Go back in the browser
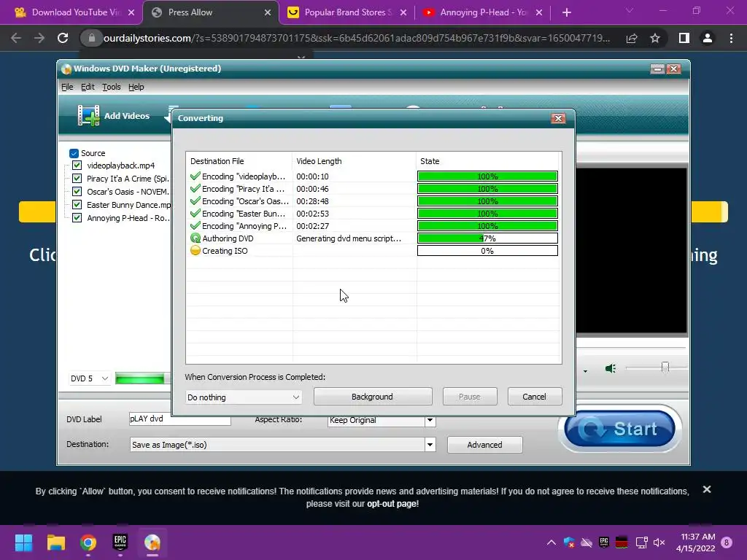This screenshot has height=560, width=747. click(16, 38)
